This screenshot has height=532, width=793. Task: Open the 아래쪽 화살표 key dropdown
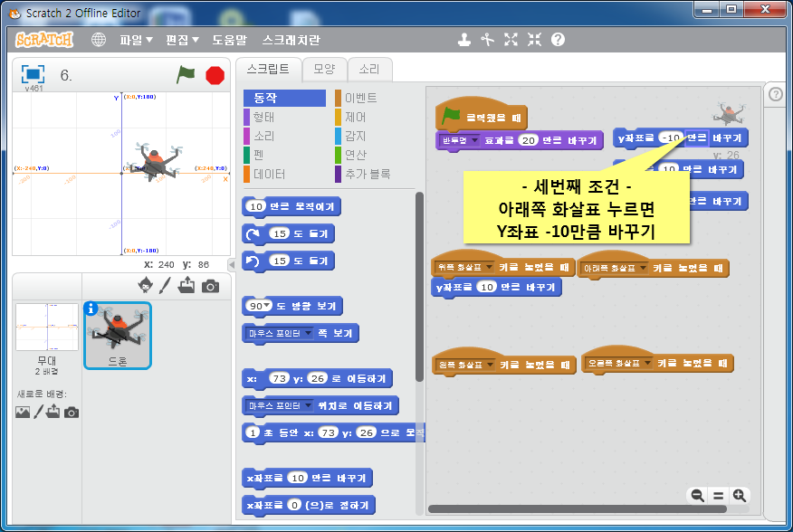click(615, 268)
